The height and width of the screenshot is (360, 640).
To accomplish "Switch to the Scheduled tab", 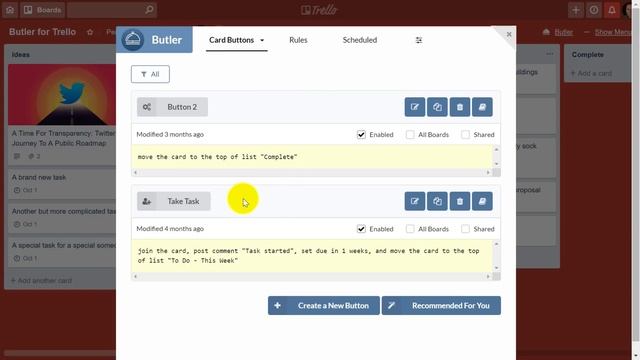I will pyautogui.click(x=360, y=40).
